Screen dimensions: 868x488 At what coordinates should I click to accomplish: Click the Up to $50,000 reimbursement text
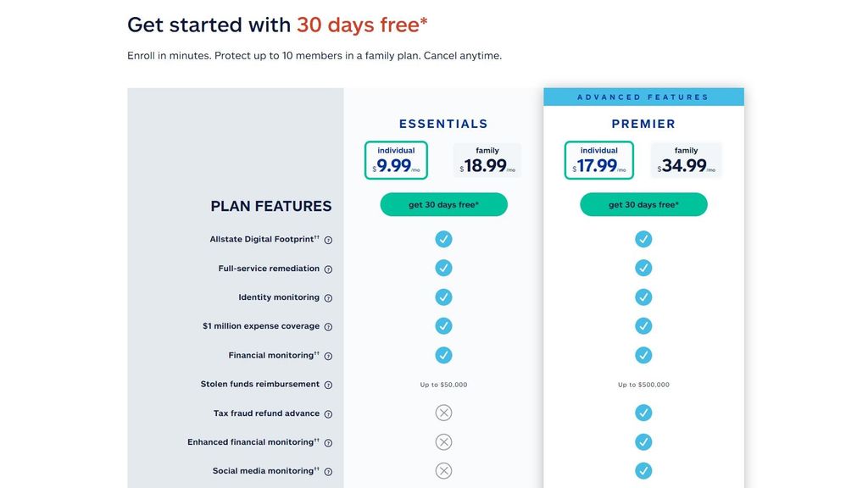point(443,384)
